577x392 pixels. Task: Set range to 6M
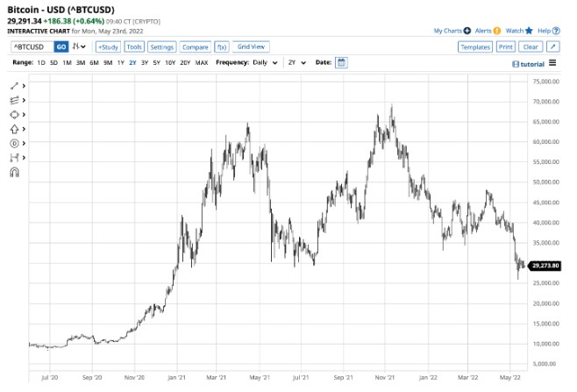pos(94,62)
